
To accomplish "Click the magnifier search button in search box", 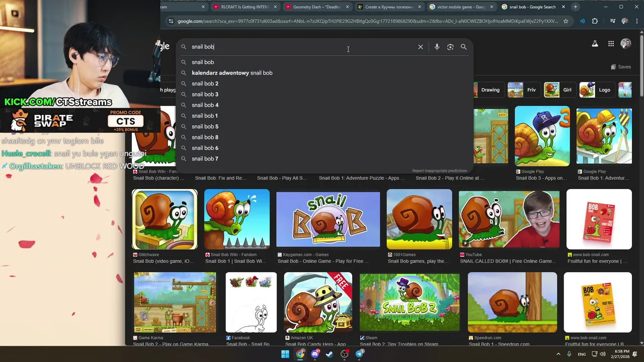I will (463, 47).
